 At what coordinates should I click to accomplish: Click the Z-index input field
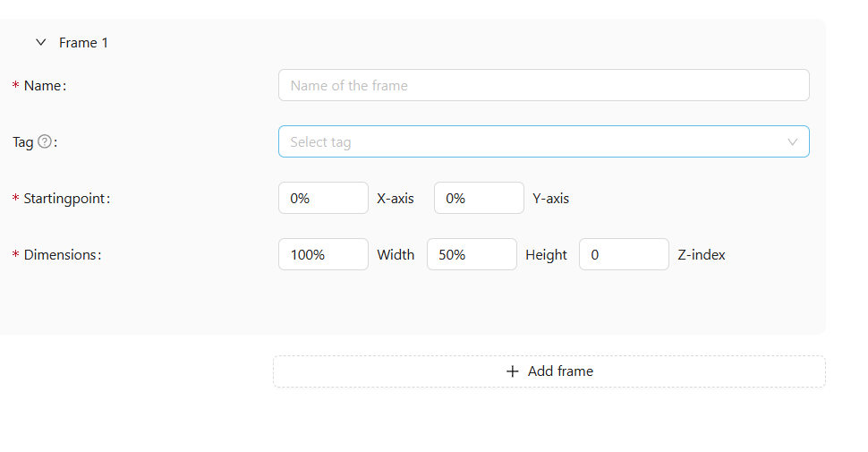point(624,254)
